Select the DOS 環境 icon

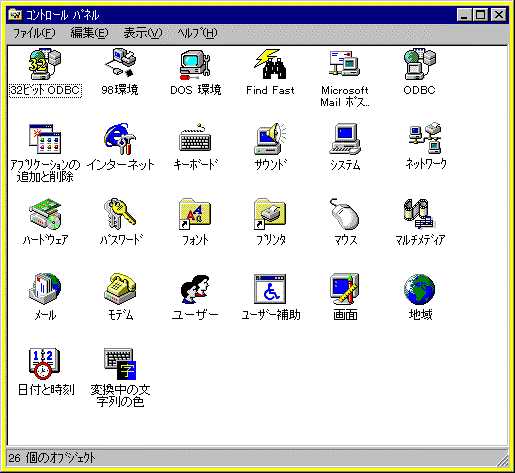195,64
